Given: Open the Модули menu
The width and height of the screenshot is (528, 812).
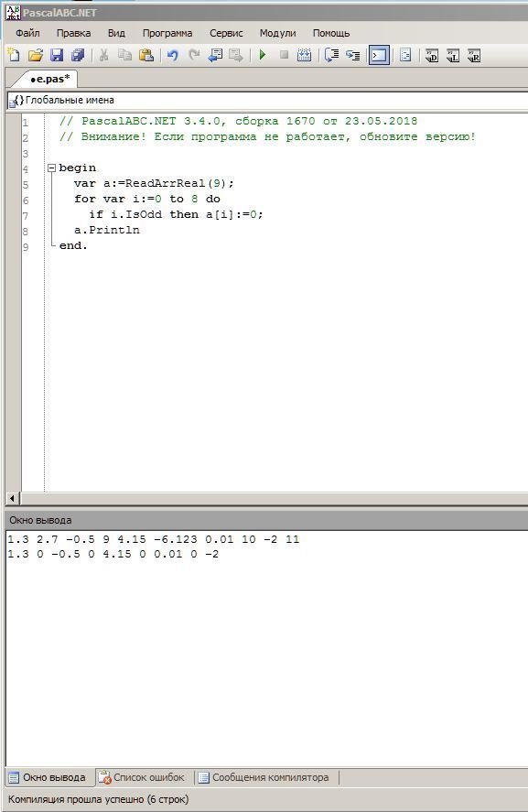Looking at the screenshot, I should (x=277, y=33).
